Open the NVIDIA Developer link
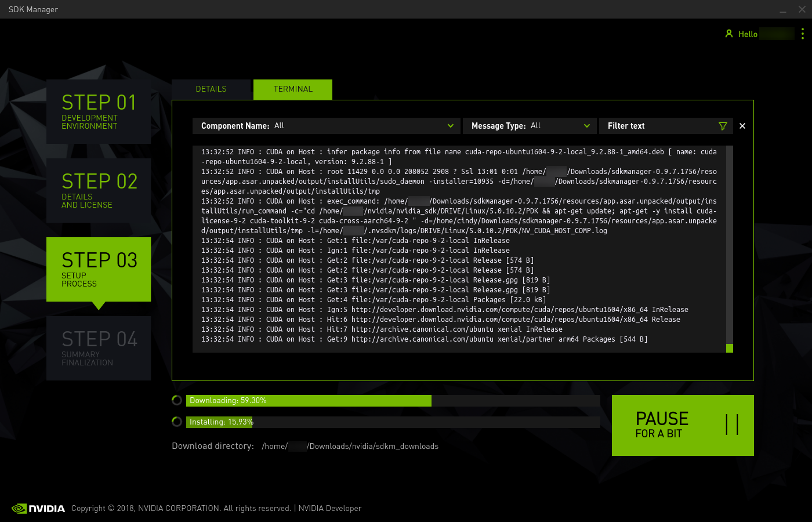 (329, 509)
